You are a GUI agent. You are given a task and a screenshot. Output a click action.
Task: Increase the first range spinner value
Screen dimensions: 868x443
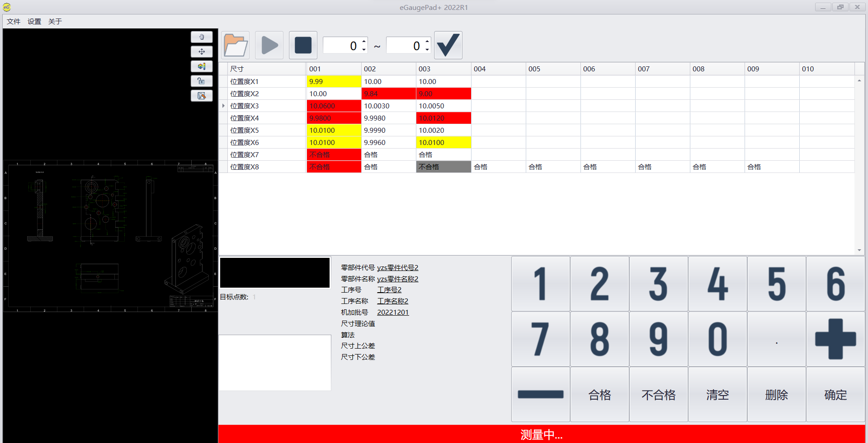coord(364,42)
